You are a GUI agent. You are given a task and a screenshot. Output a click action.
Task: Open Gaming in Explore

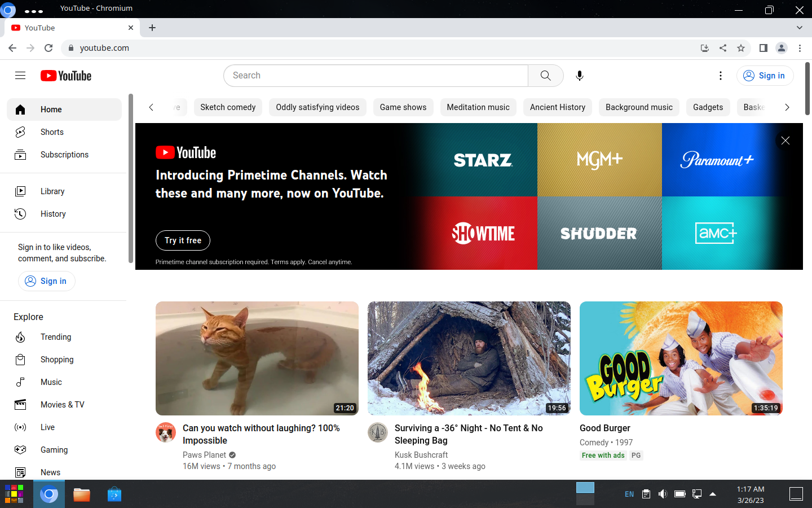64,450
